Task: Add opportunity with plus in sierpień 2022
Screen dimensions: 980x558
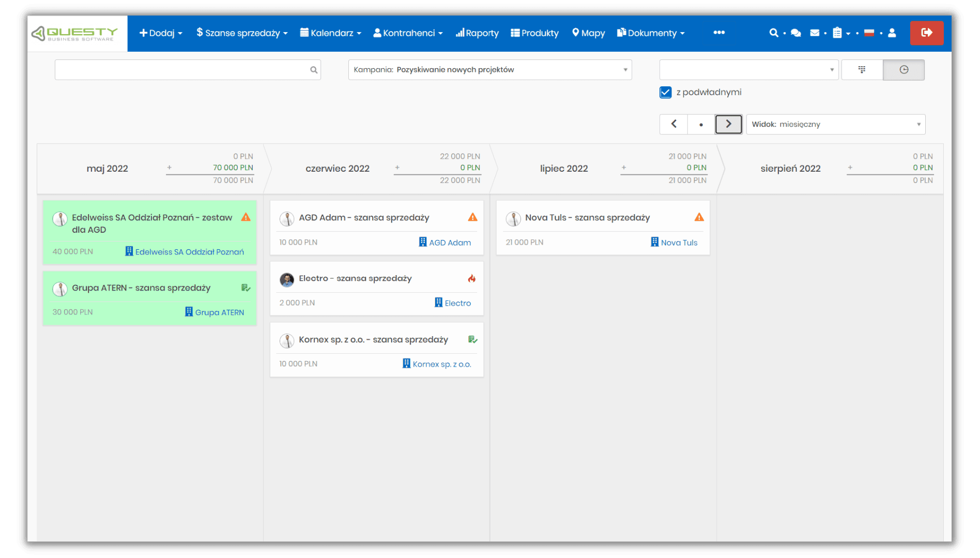Action: click(x=850, y=168)
